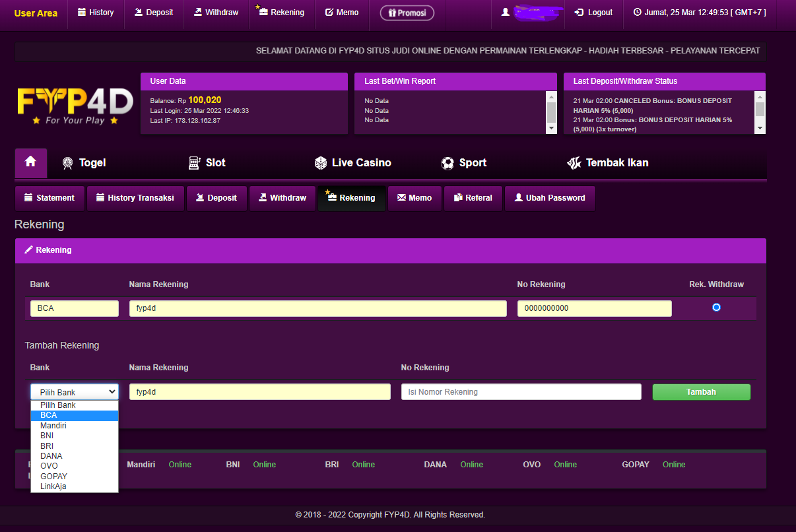Screen dimensions: 796x532
Task: Click the Deposit icon in top bar
Action: 139,13
